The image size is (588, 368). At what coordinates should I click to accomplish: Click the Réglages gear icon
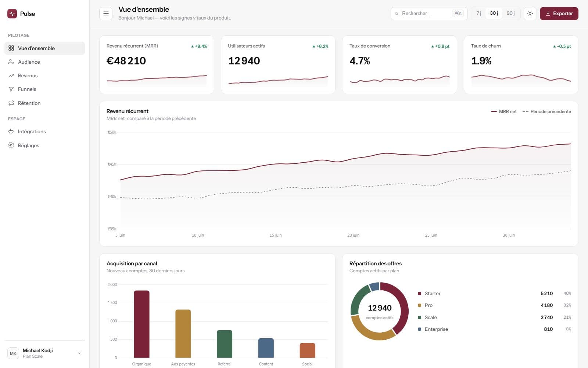click(x=11, y=145)
